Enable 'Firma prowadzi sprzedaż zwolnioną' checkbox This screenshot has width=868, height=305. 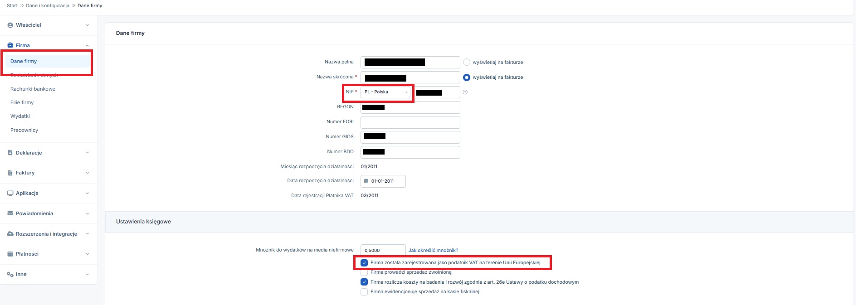click(x=364, y=272)
